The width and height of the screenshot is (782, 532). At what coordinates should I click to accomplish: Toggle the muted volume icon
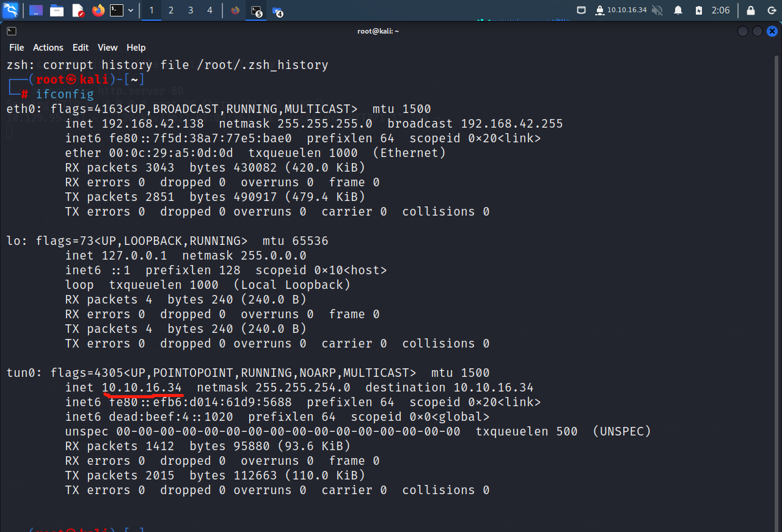(657, 10)
